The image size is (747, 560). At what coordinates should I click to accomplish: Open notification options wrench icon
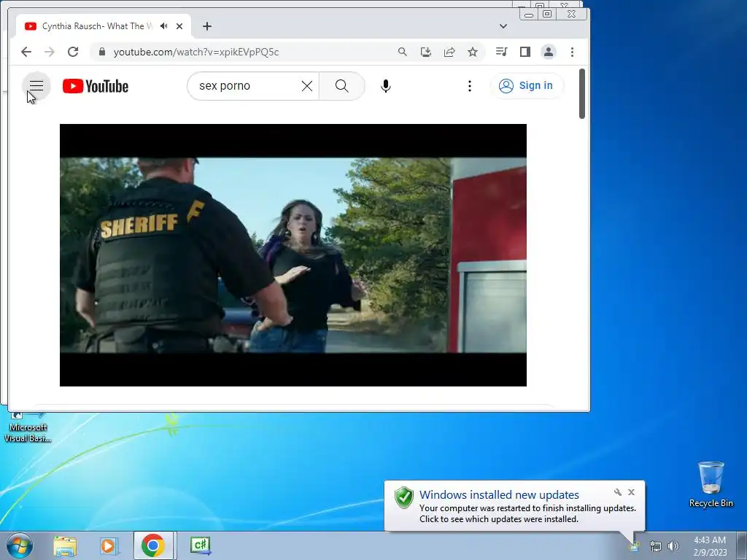click(x=618, y=492)
